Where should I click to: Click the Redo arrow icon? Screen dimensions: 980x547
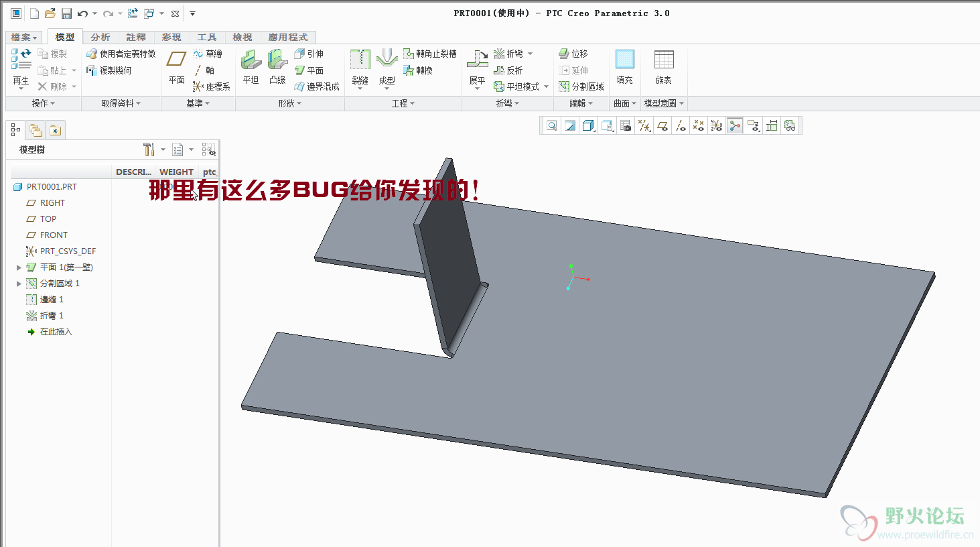click(108, 13)
